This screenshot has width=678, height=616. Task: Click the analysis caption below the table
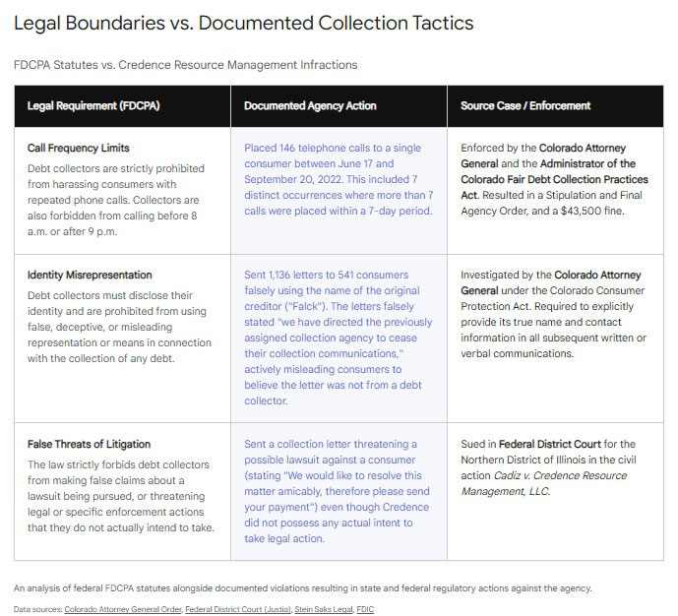click(303, 587)
